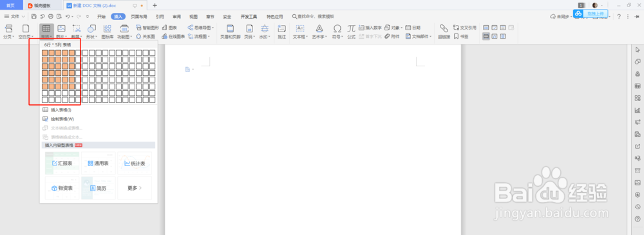
Task: Click the 空白页 blank page icon
Action: [x=26, y=28]
